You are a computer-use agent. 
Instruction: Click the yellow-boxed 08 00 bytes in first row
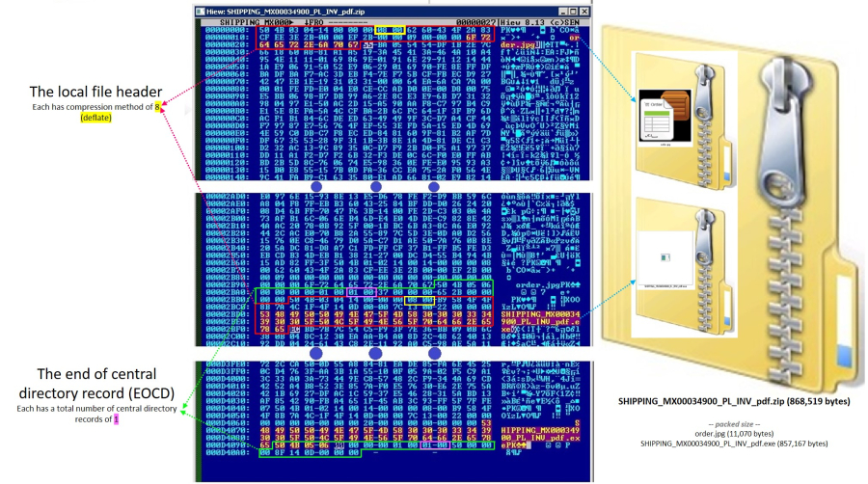(x=391, y=29)
